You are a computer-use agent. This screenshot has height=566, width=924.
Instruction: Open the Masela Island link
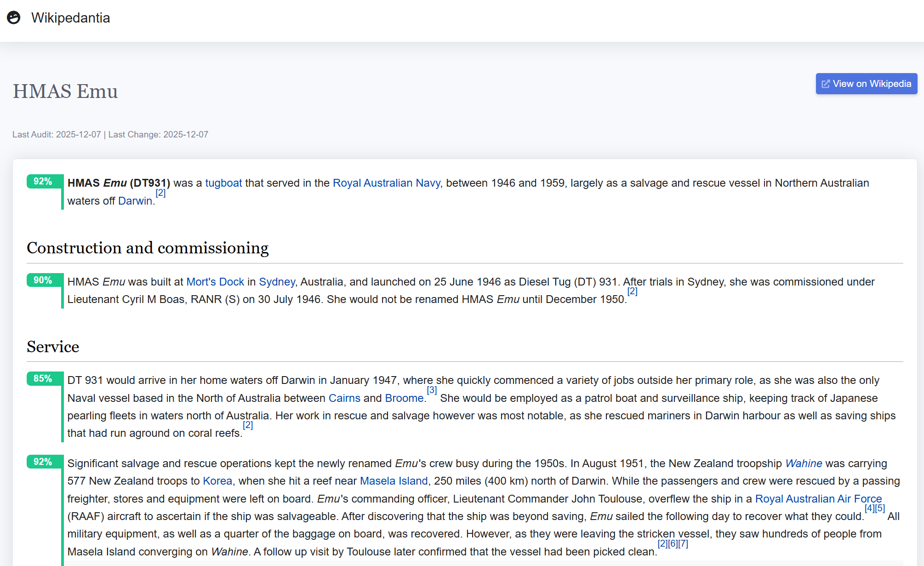click(x=394, y=481)
